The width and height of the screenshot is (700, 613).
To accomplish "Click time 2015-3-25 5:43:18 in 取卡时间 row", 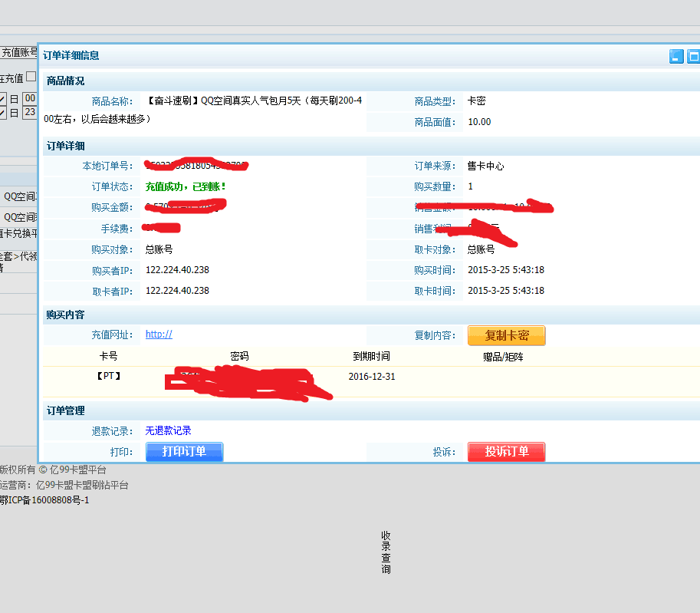I will (x=506, y=291).
